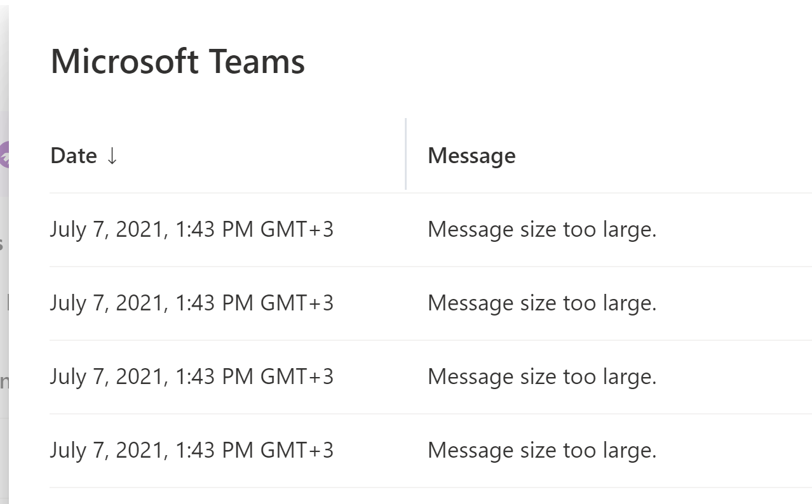Click the dimmed area left of the panel

[x=5, y=381]
